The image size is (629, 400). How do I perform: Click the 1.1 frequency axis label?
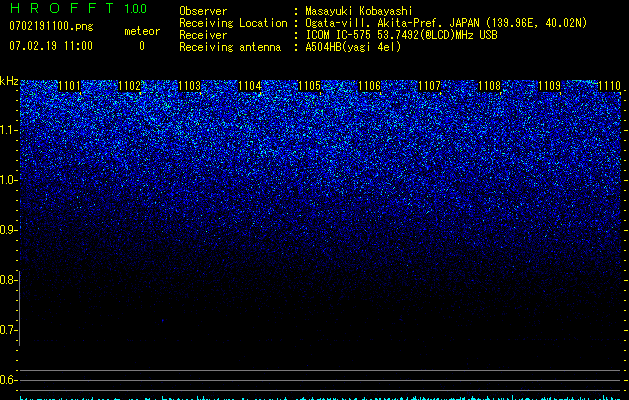pos(8,130)
